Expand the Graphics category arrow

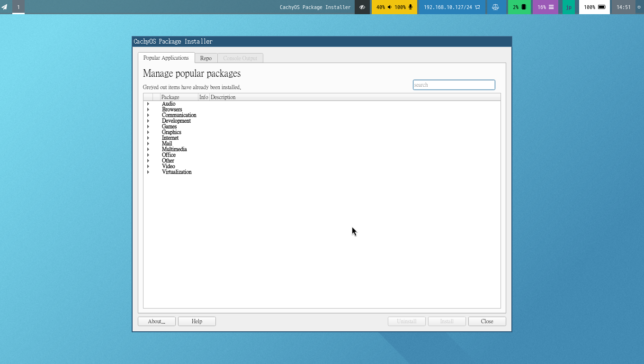click(x=148, y=132)
